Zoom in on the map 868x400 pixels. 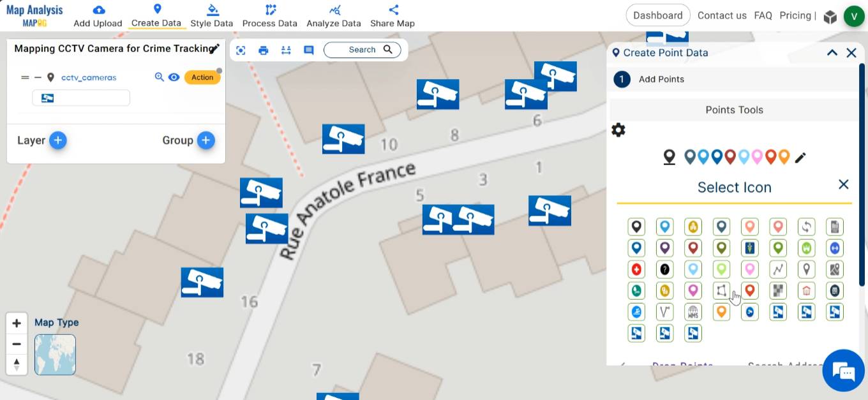click(17, 323)
